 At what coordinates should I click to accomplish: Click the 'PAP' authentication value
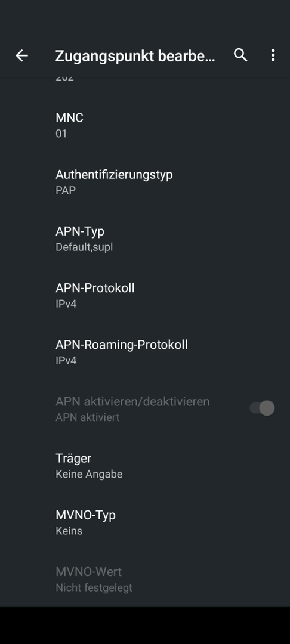[x=66, y=191]
